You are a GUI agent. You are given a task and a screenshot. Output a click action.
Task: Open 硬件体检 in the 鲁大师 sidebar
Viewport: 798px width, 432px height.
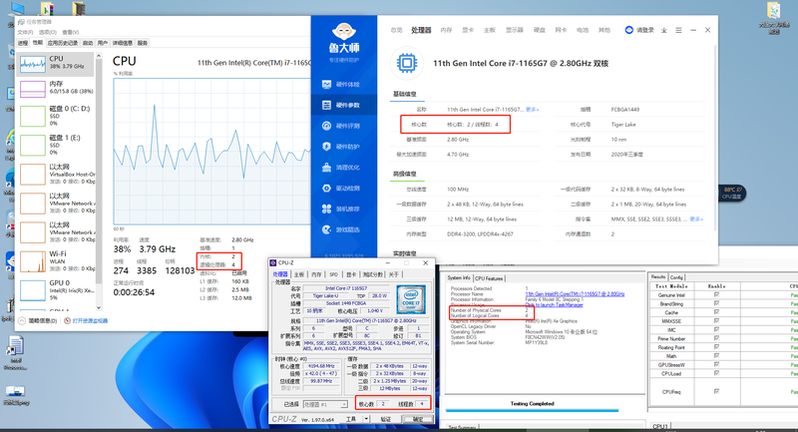click(344, 84)
